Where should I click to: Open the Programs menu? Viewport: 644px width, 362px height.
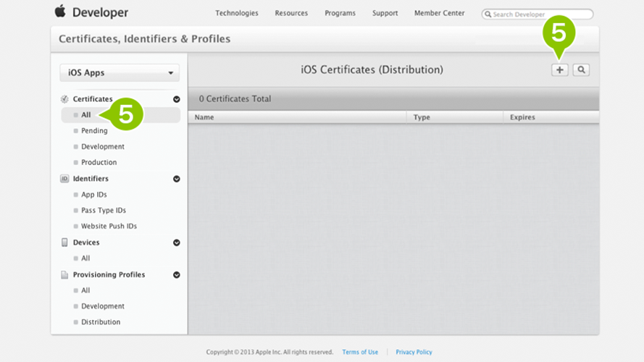click(340, 13)
